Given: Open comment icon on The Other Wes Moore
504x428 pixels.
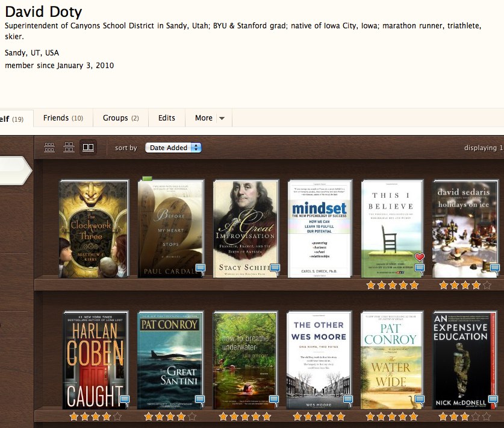Looking at the screenshot, I should (x=347, y=399).
